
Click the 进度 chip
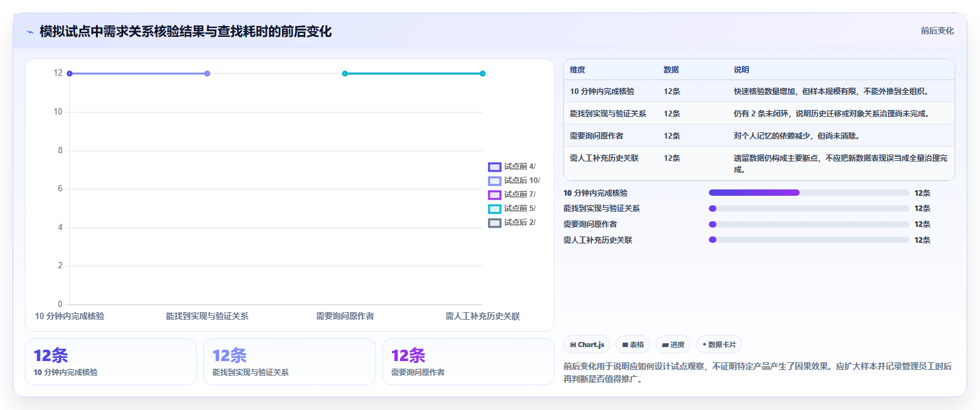pyautogui.click(x=673, y=345)
